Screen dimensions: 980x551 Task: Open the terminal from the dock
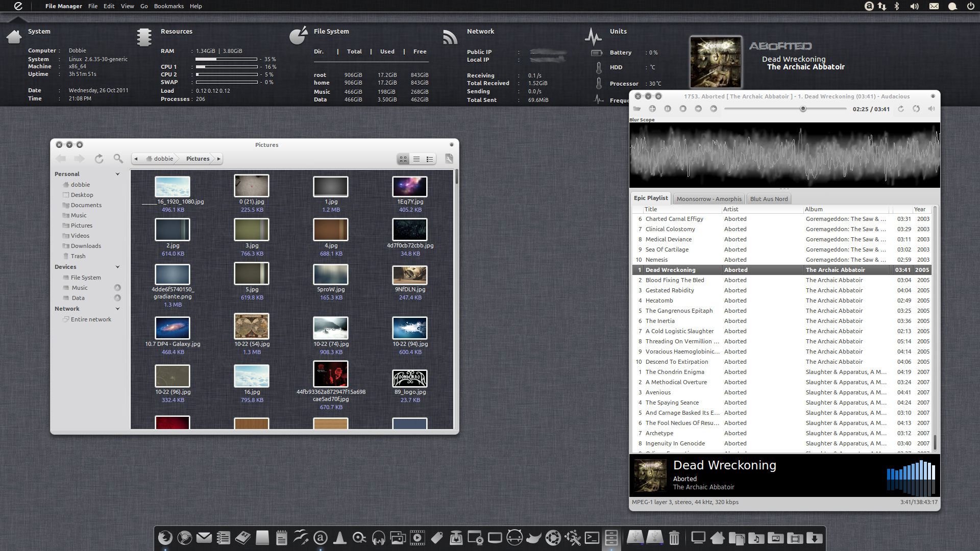(x=592, y=537)
